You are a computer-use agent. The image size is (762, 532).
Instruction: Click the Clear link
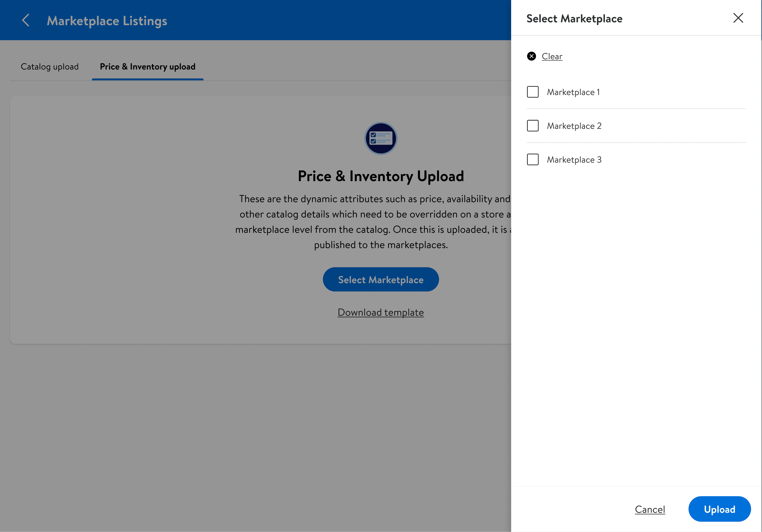[x=552, y=56]
